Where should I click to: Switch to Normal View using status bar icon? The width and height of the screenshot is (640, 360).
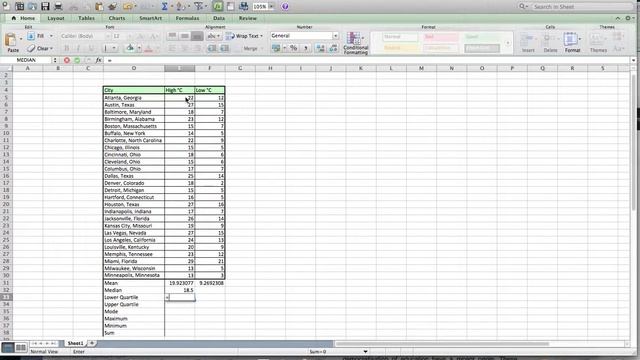point(7,347)
